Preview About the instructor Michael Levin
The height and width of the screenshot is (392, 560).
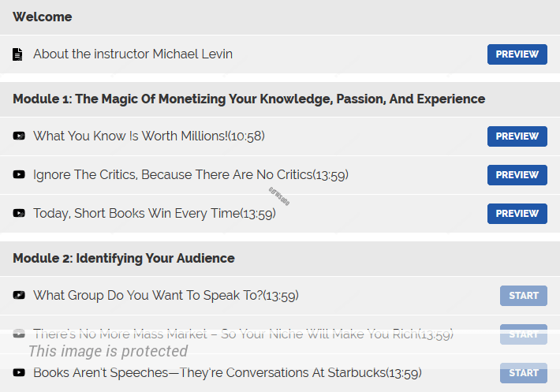click(x=517, y=54)
